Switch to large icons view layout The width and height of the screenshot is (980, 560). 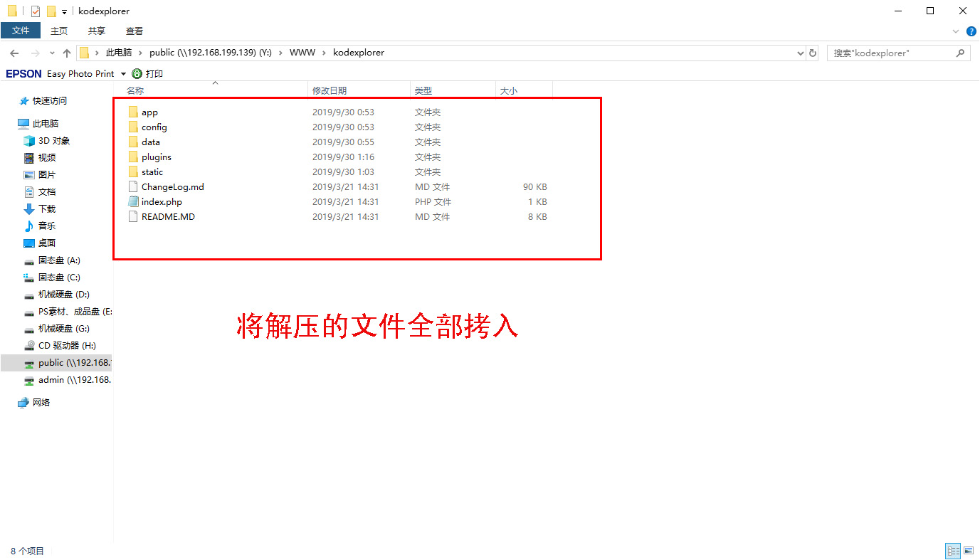pos(968,551)
